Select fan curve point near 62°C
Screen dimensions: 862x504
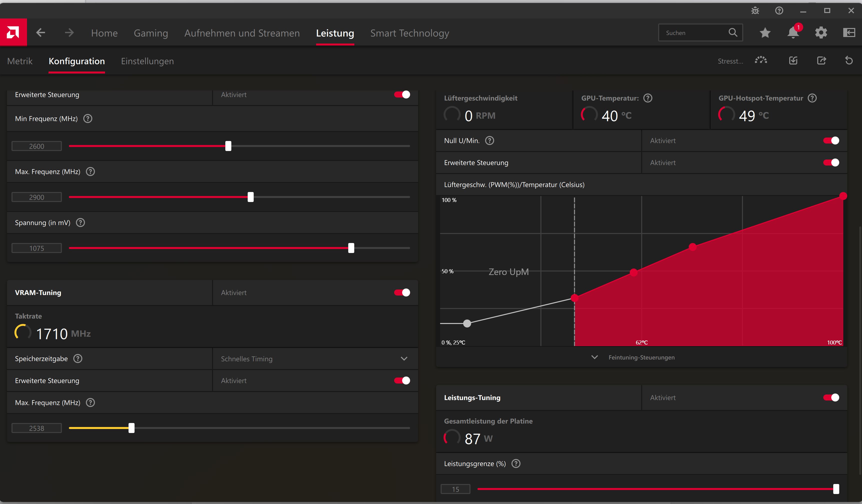pyautogui.click(x=633, y=272)
